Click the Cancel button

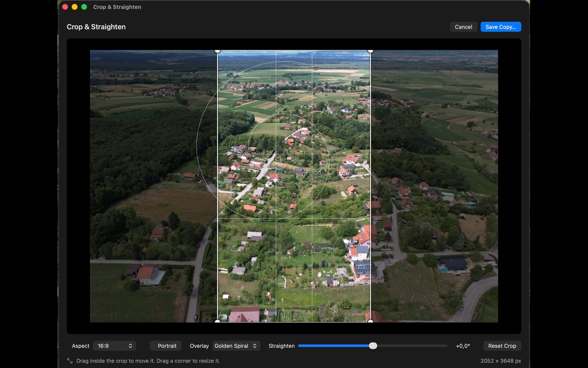point(463,27)
